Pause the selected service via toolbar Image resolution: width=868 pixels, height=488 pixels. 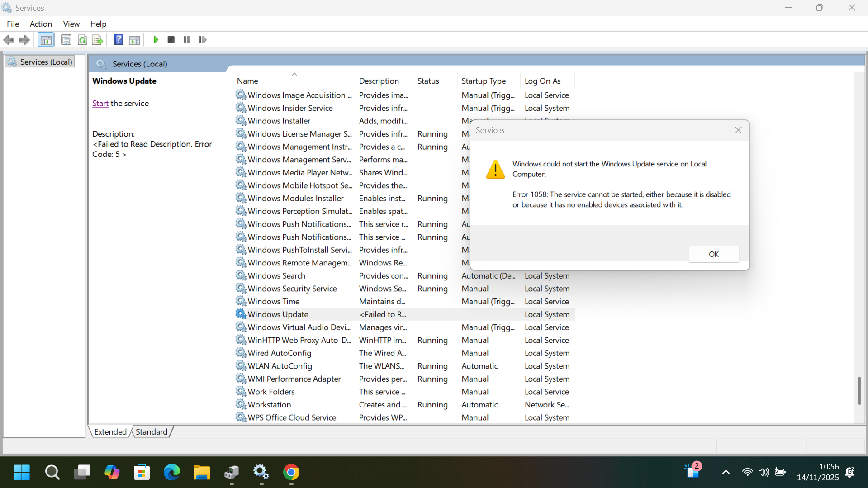[186, 40]
